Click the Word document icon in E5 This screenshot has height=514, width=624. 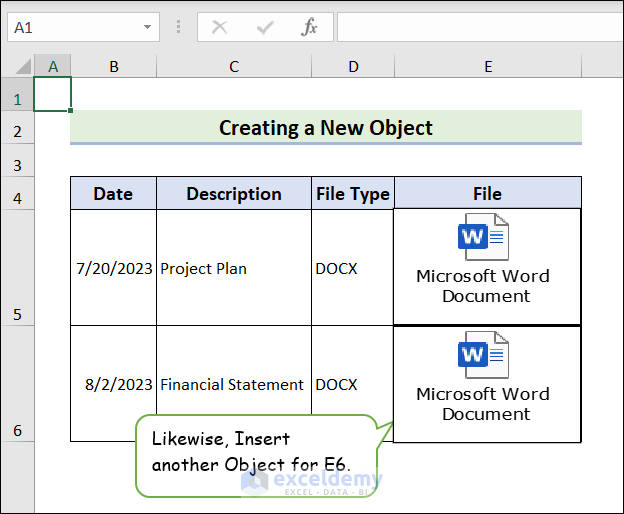coord(483,238)
